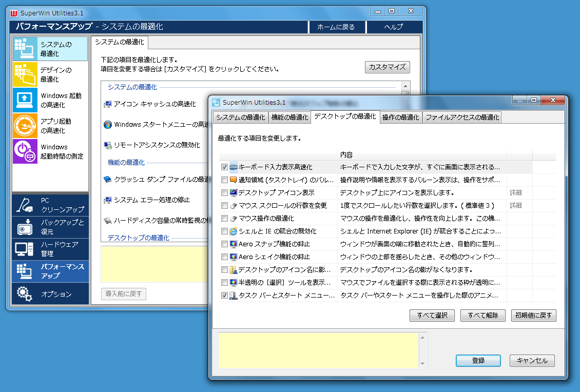Click monitor icon of デスクトップ アイコン表示 row
The image size is (580, 392).
(x=234, y=193)
